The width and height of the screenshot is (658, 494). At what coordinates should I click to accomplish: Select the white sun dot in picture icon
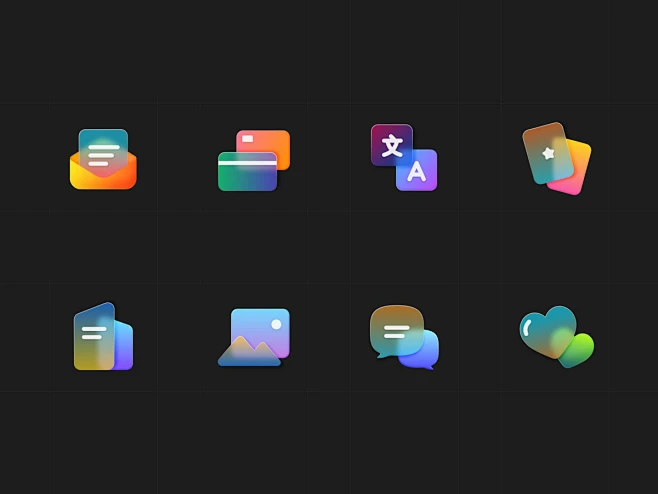coord(276,324)
